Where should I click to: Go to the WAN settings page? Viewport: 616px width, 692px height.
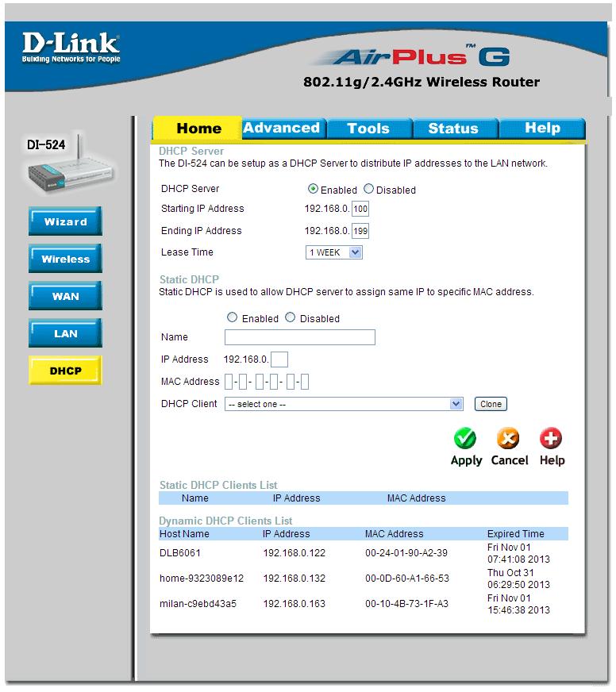65,297
